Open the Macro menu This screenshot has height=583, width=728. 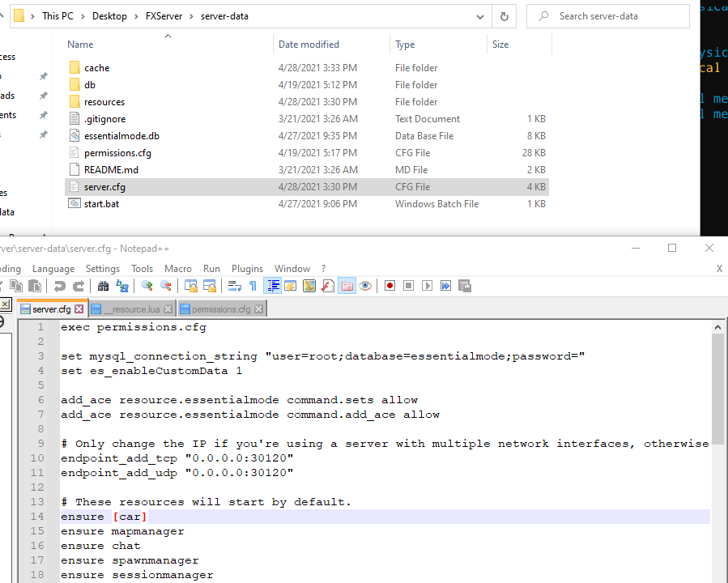click(178, 269)
